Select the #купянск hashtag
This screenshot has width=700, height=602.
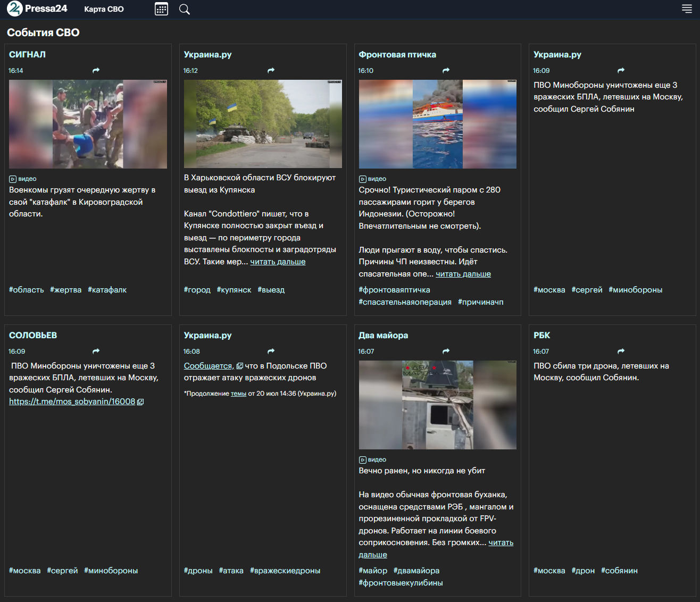pyautogui.click(x=234, y=290)
